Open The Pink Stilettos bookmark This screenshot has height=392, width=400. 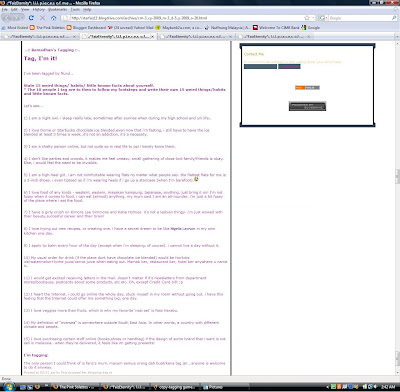pyautogui.click(x=47, y=28)
